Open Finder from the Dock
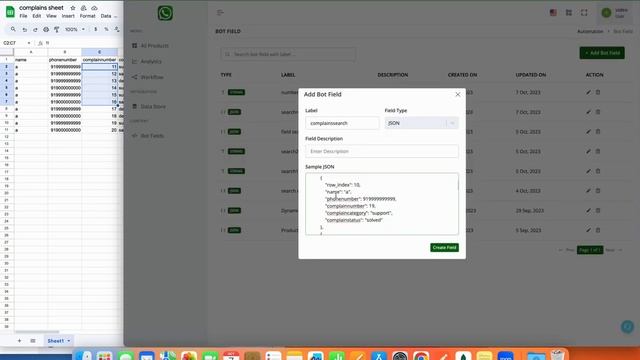This screenshot has width=640, height=360. pos(83,356)
